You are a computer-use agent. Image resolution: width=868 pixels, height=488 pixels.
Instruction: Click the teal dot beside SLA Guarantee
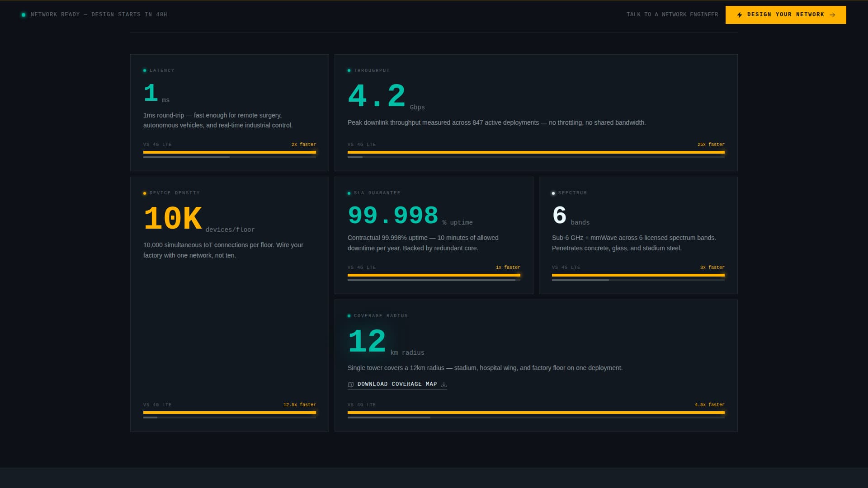(x=349, y=193)
